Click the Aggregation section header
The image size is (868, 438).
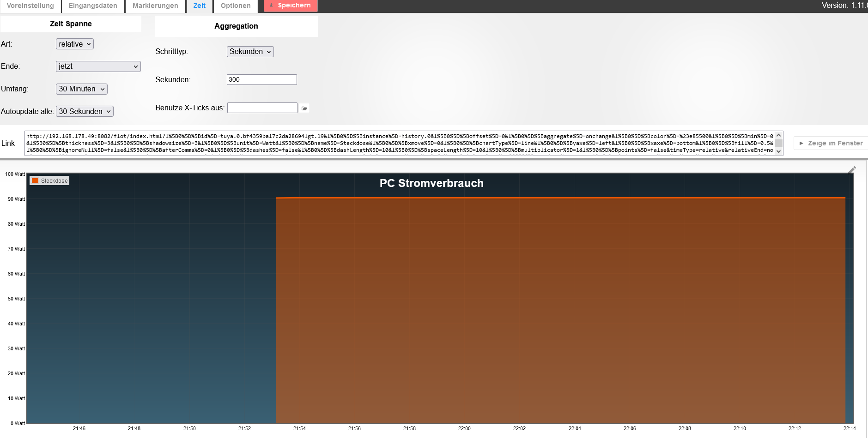(236, 26)
